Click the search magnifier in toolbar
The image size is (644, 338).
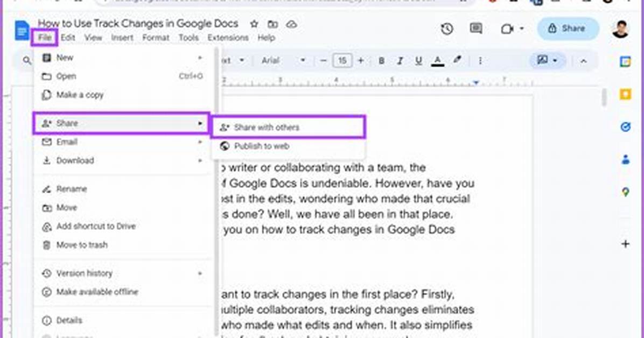pos(27,61)
